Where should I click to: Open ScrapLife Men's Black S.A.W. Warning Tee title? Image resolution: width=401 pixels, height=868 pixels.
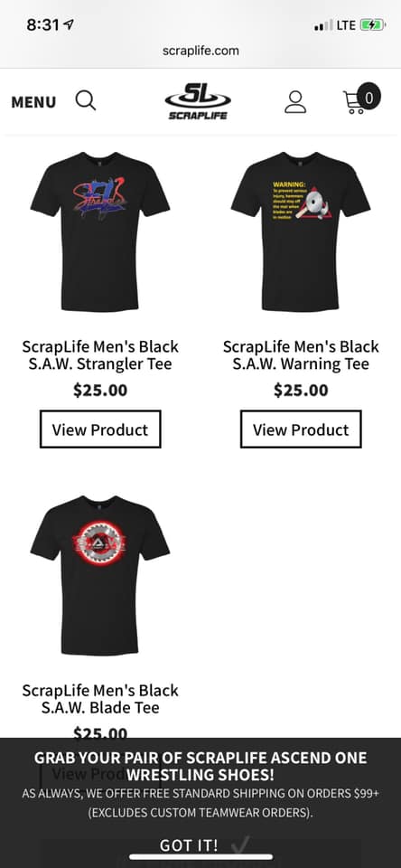pos(301,354)
